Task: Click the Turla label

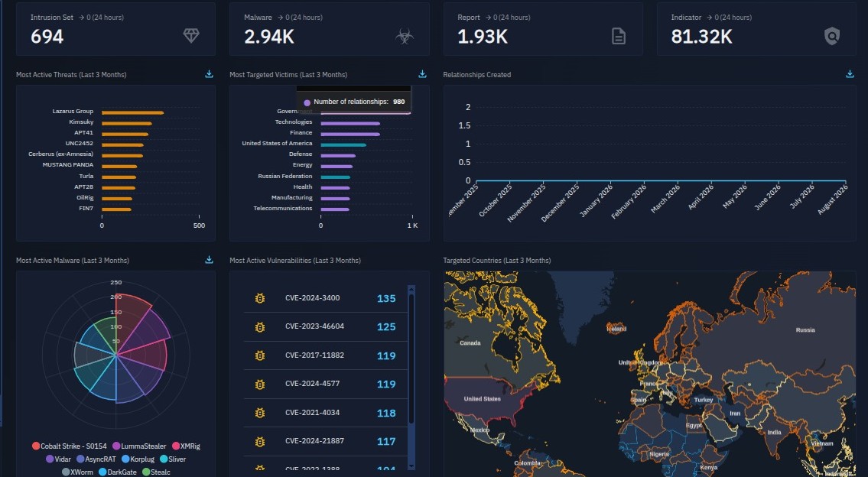Action: click(x=86, y=176)
